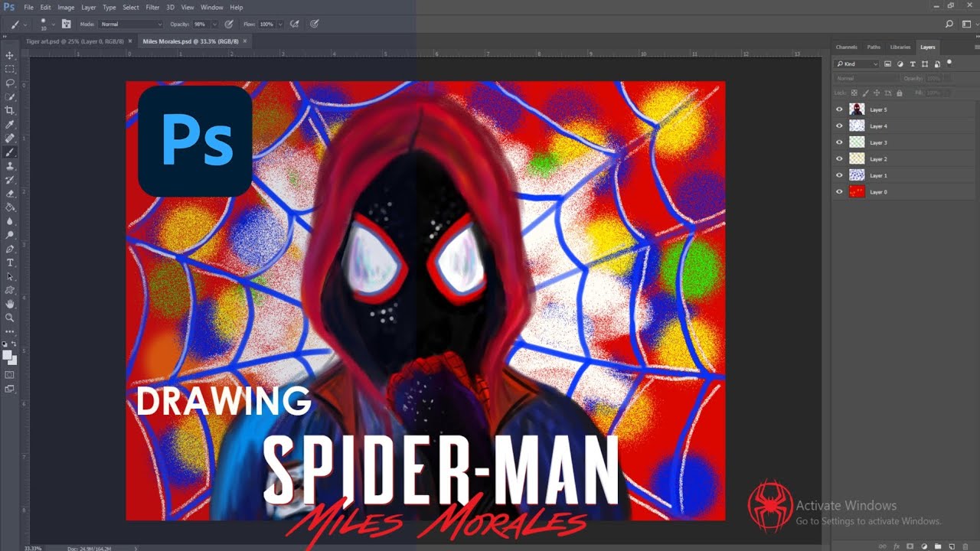Image resolution: width=980 pixels, height=551 pixels.
Task: Switch to the Channels panel tab
Action: [x=847, y=47]
